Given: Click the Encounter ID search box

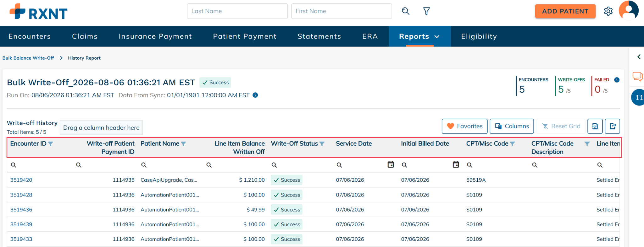Looking at the screenshot, I should coord(40,165).
